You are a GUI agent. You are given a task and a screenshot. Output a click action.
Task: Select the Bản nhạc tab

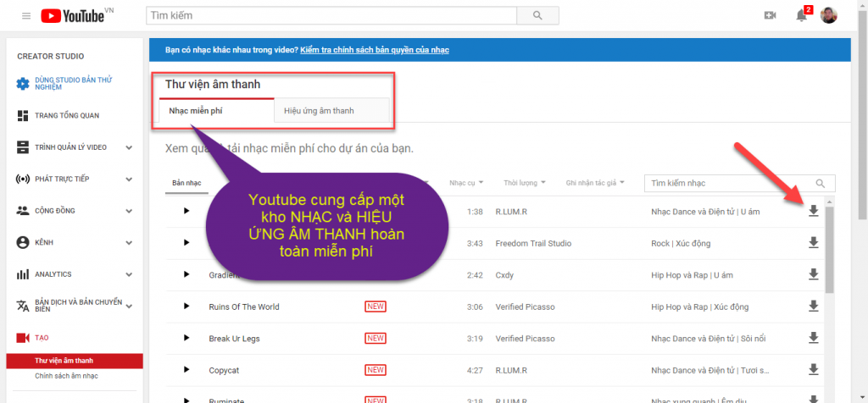point(186,183)
